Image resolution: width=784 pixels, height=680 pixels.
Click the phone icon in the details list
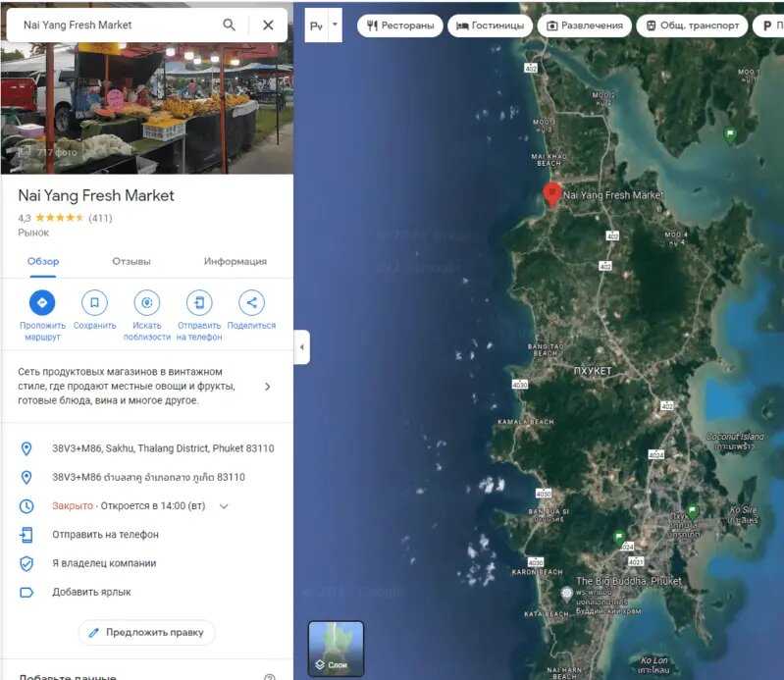pyautogui.click(x=26, y=535)
